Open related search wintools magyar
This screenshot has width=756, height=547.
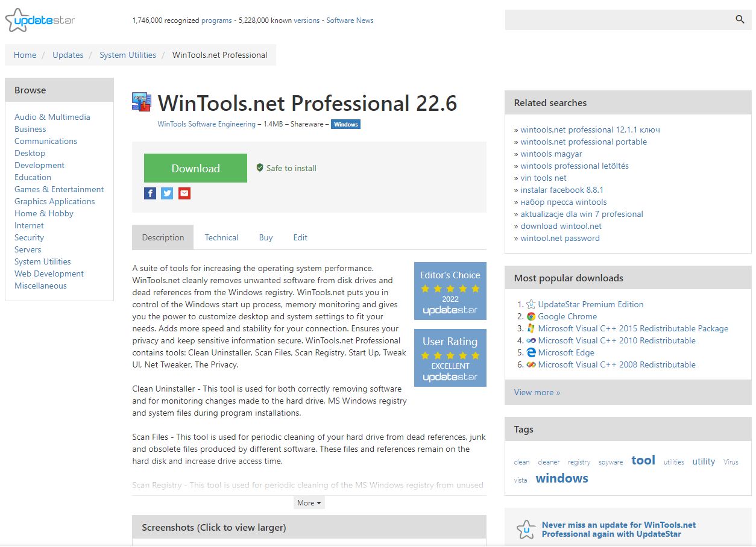pyautogui.click(x=551, y=154)
